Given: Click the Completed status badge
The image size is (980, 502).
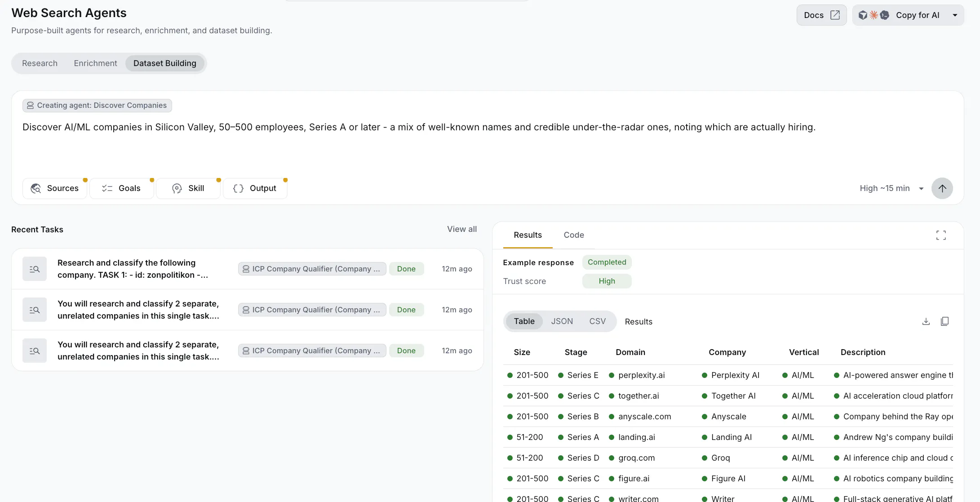Looking at the screenshot, I should [x=607, y=262].
